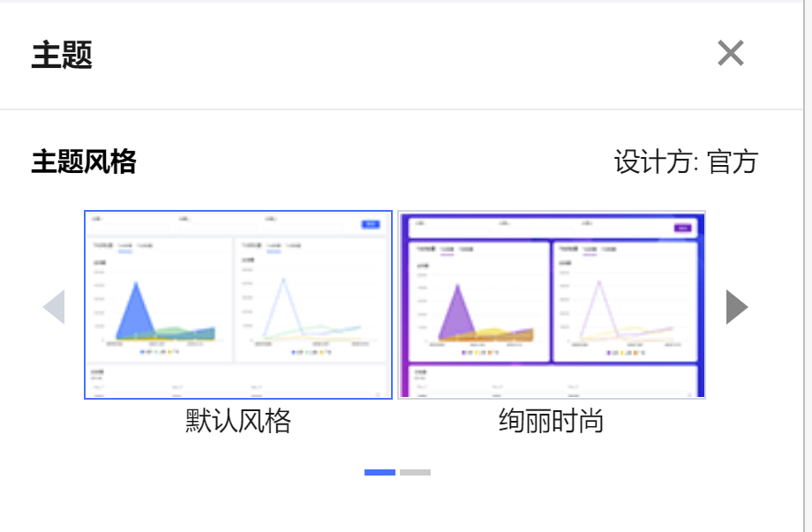Screen dimensions: 812x532
Task: Click the 主题风格 heading
Action: 84,162
